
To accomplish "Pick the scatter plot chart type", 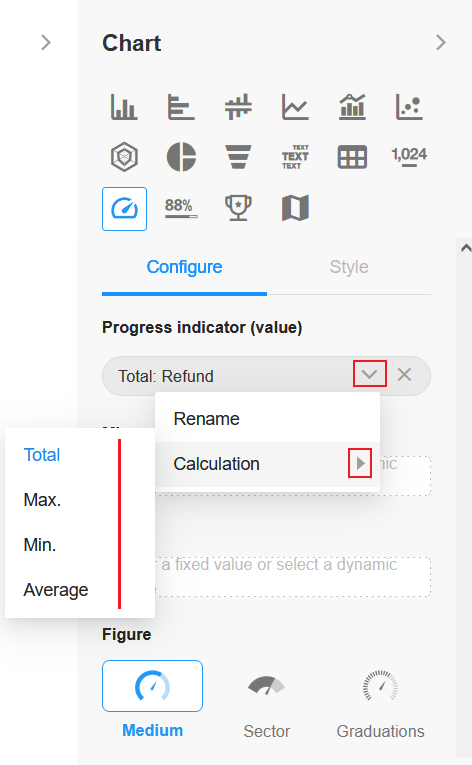I will [x=409, y=107].
